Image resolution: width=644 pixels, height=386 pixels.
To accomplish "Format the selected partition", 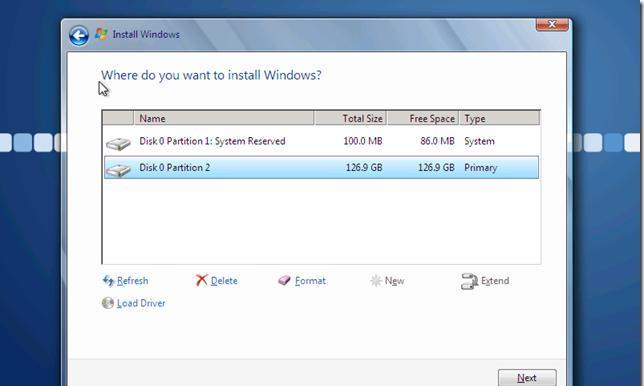I will pyautogui.click(x=310, y=281).
